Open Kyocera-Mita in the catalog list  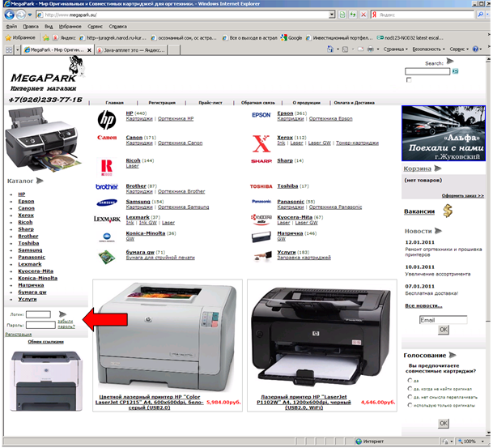point(36,271)
